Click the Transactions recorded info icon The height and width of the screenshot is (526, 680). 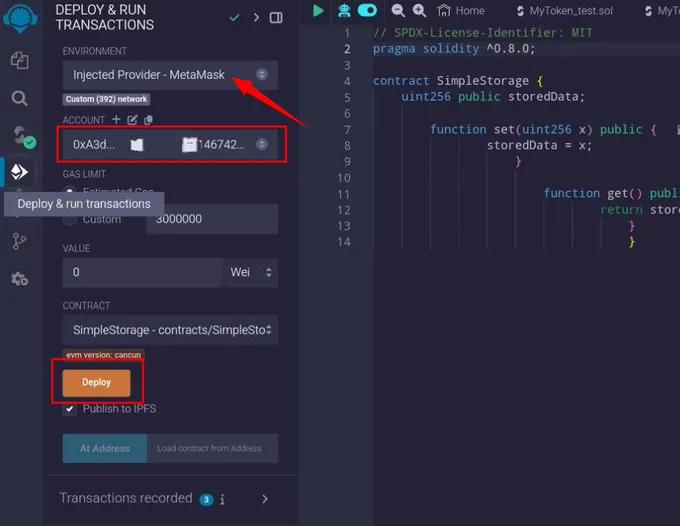point(222,500)
